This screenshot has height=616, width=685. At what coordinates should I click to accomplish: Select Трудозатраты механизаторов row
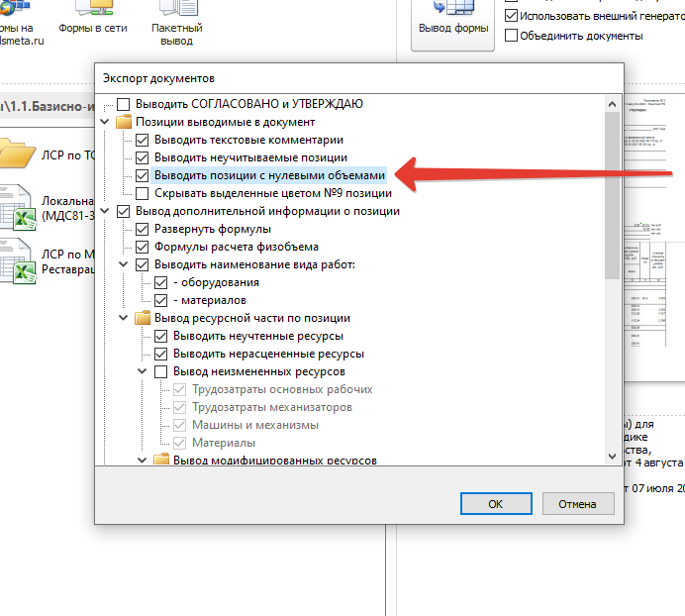[x=272, y=407]
